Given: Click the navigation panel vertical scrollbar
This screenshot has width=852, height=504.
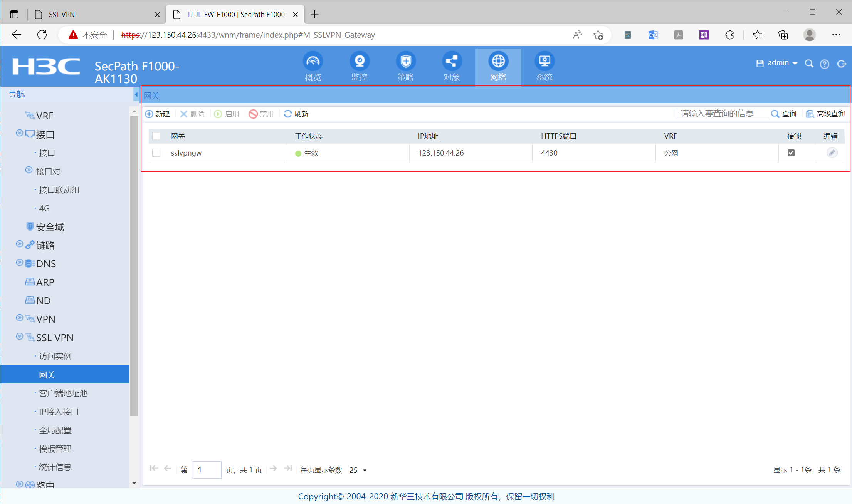Looking at the screenshot, I should (134, 266).
